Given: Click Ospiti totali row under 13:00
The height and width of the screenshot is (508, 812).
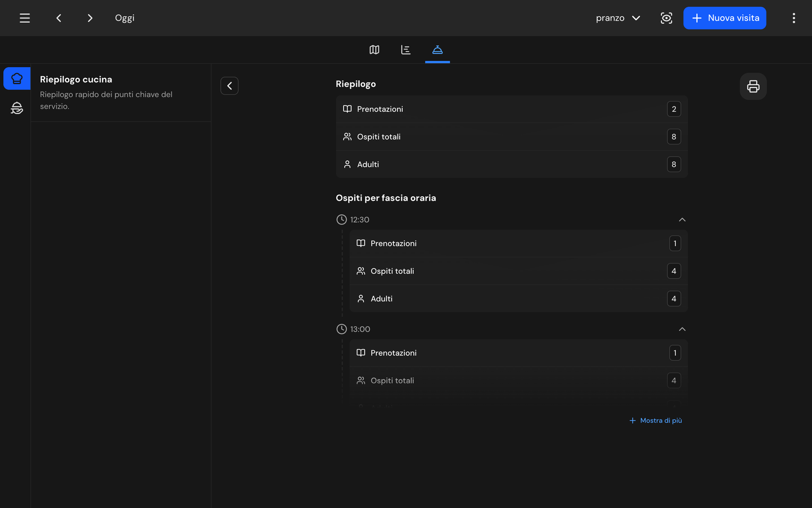Looking at the screenshot, I should pos(519,380).
